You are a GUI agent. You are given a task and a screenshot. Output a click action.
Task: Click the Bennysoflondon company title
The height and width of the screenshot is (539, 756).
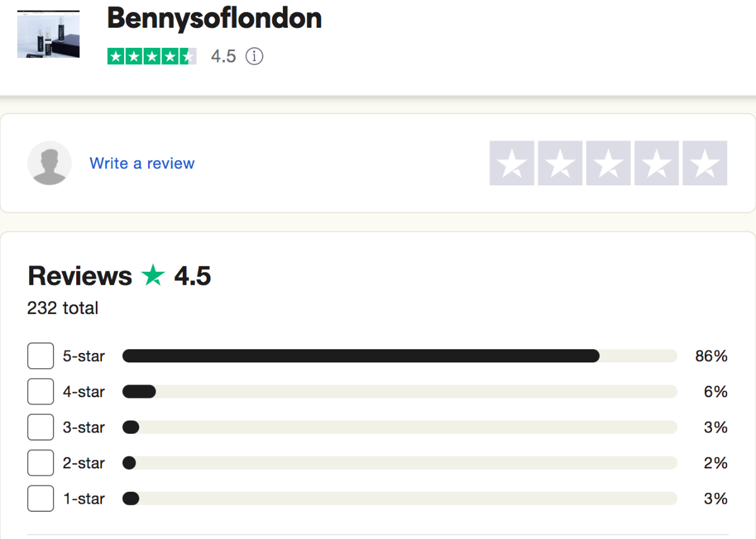(x=214, y=18)
